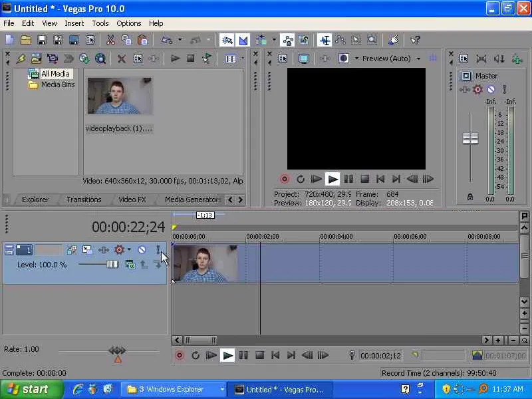This screenshot has height=399, width=532.
Task: Click Preview on External Monitor icon
Action: 304,59
